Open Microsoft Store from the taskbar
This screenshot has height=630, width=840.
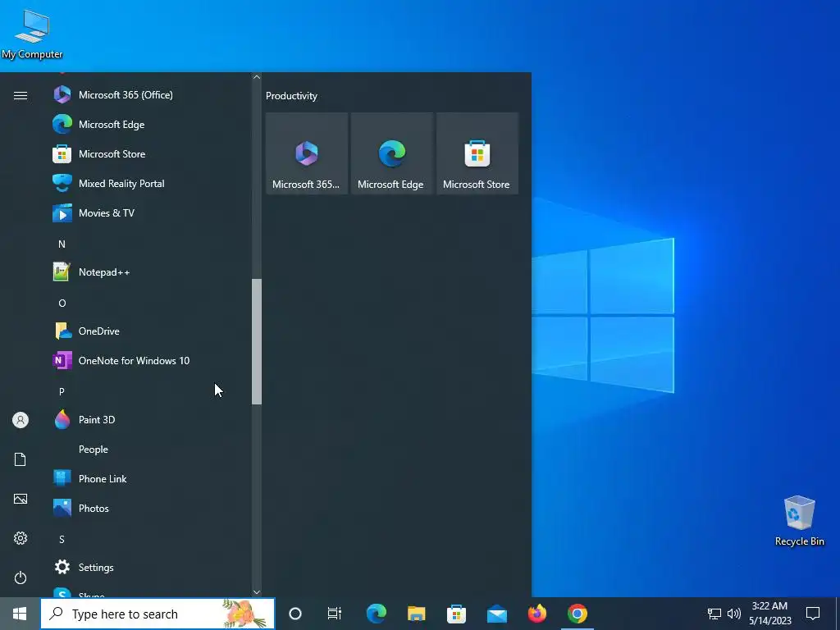point(456,614)
